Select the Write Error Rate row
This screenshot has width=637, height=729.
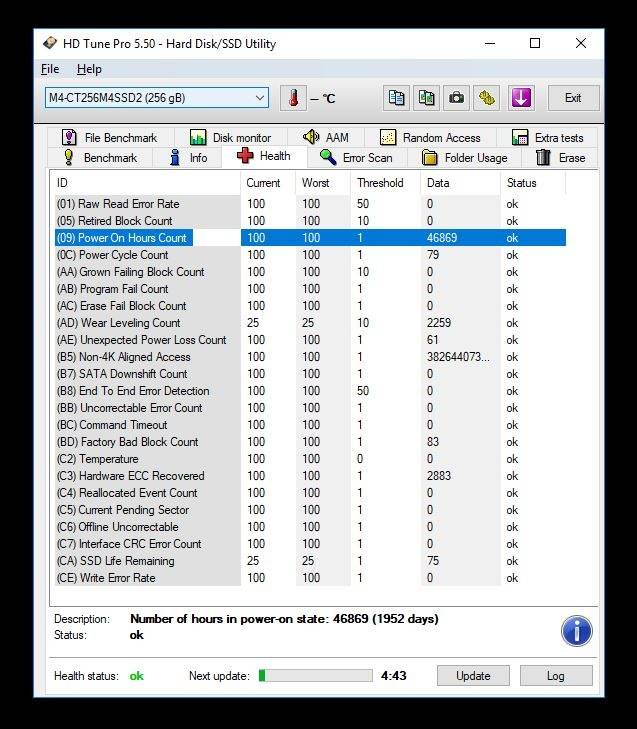pyautogui.click(x=310, y=578)
